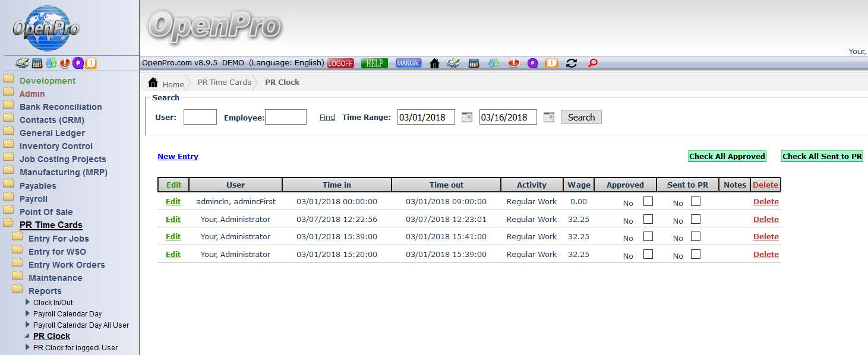This screenshot has width=868, height=355.
Task: Click the New Entry link
Action: click(178, 156)
